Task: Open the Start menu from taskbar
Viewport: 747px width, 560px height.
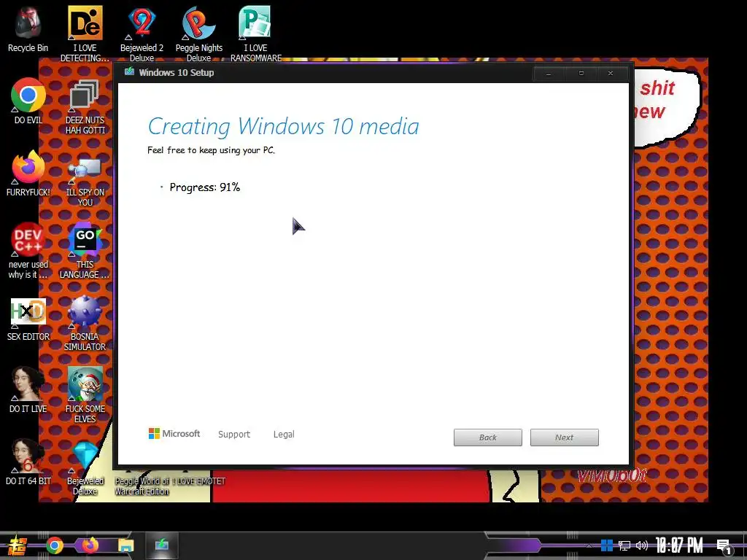Action: pyautogui.click(x=18, y=545)
